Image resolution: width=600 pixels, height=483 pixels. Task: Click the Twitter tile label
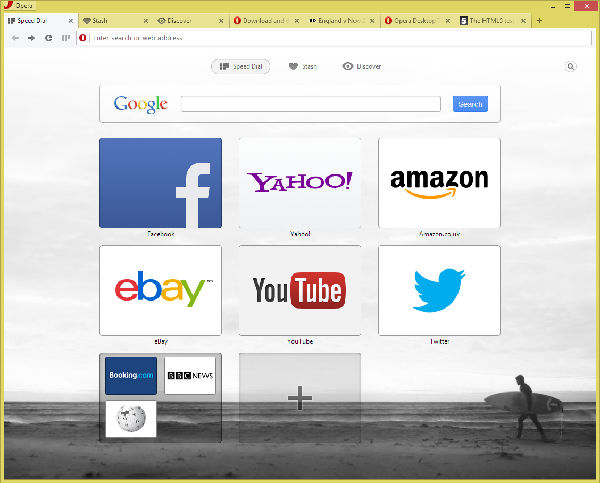tap(439, 341)
